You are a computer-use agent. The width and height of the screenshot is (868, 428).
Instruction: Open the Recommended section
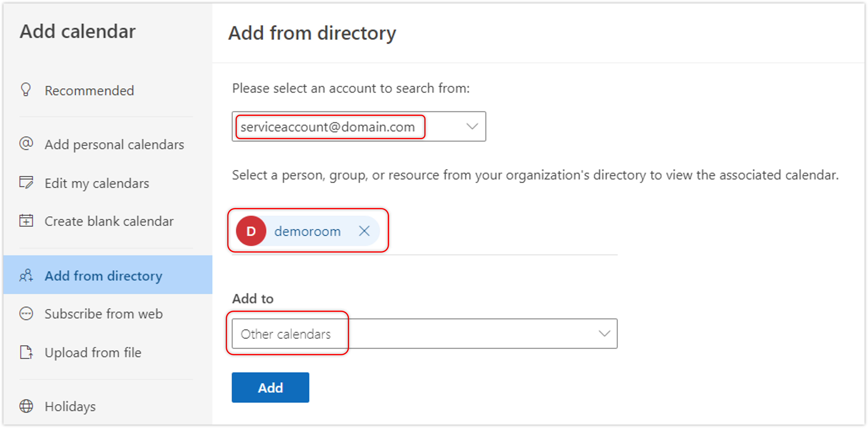point(108,90)
